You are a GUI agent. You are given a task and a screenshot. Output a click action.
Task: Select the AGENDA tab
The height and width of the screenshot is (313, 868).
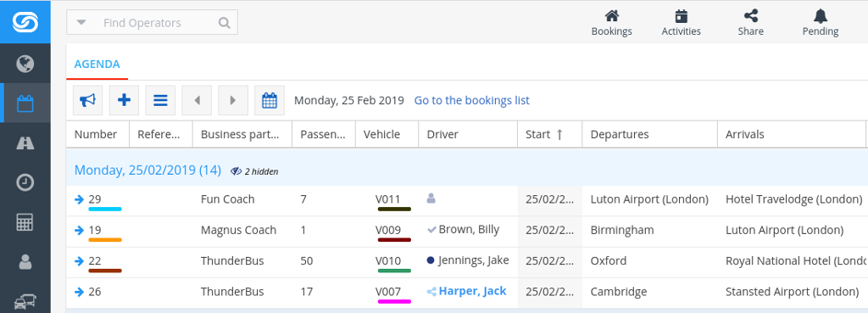pos(97,64)
